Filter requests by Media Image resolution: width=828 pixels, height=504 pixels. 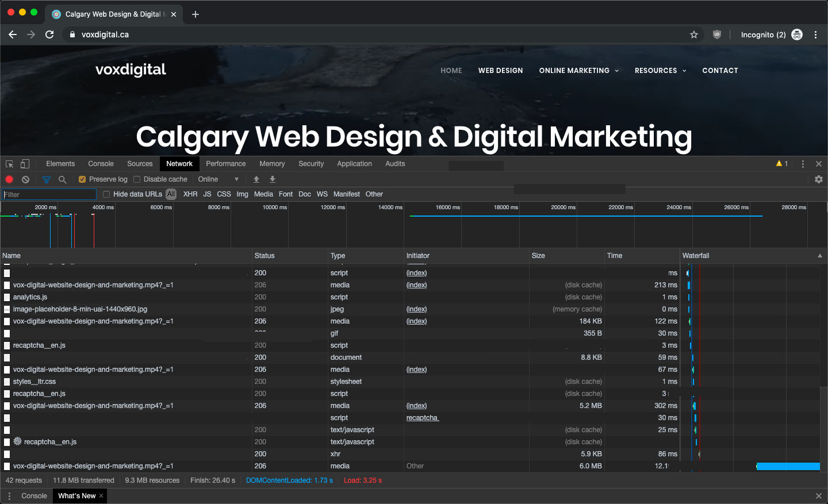pos(263,194)
